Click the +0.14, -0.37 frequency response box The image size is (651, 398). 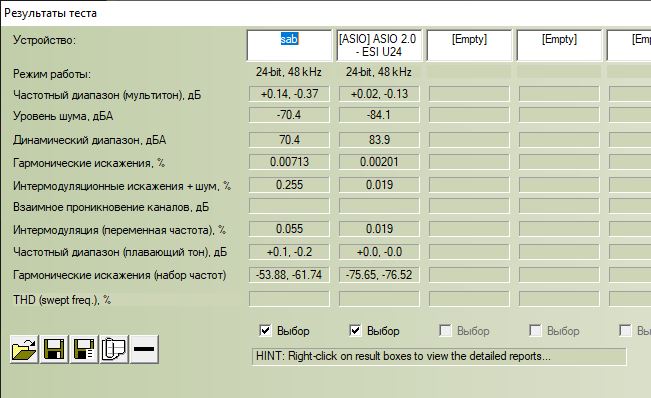tap(289, 94)
